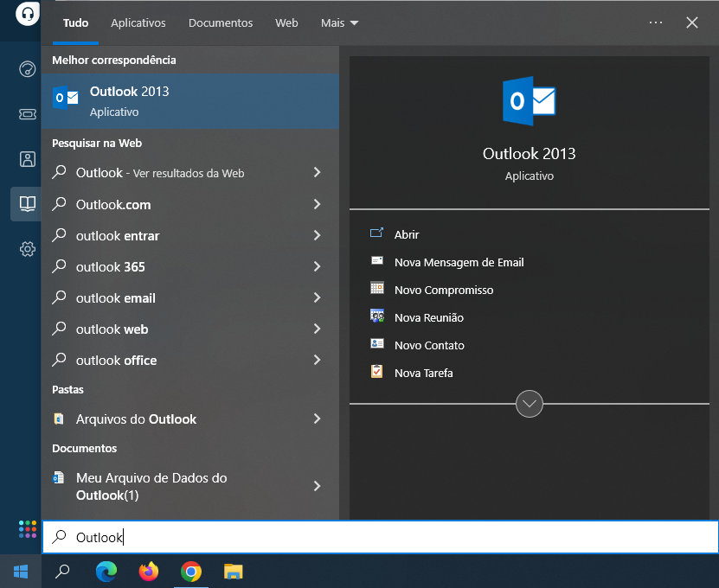Viewport: 719px width, 588px height.
Task: Open Microsoft Edge from the taskbar
Action: pos(106,572)
